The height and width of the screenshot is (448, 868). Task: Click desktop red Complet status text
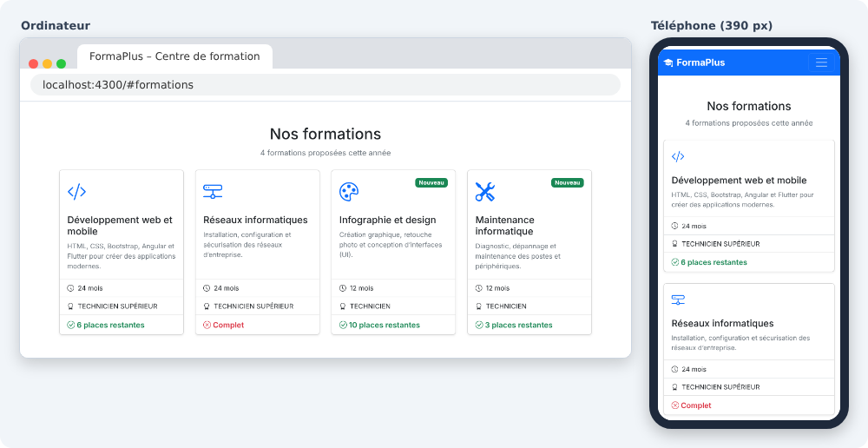[228, 325]
